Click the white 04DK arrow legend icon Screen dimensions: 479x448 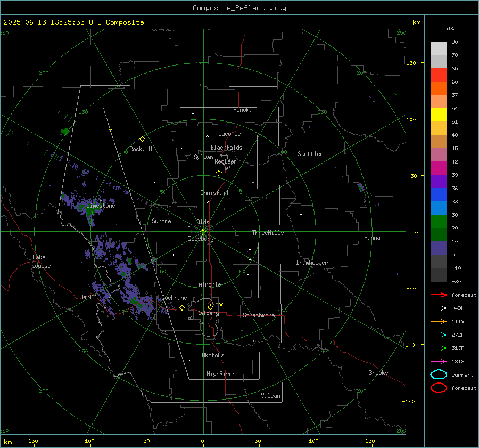click(x=439, y=308)
